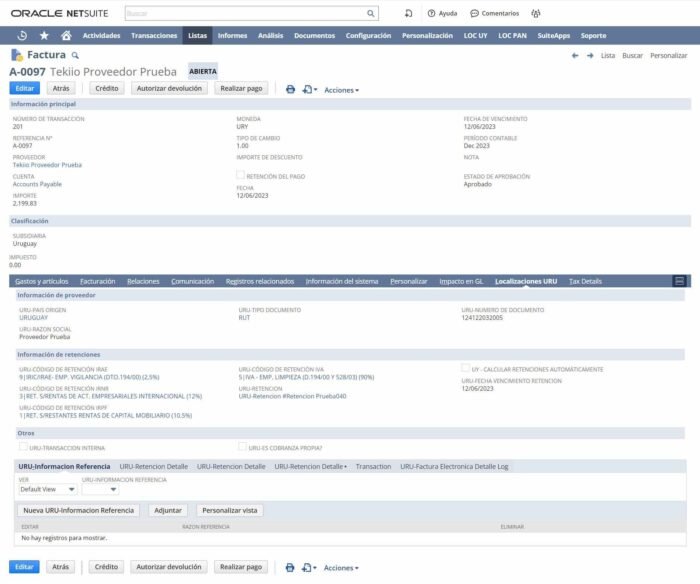Click the bottom Editar button
The image size is (700, 584).
tap(24, 567)
